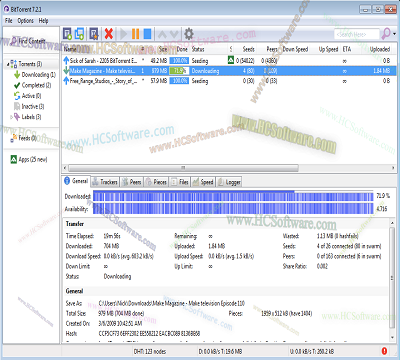Click Move Down Queue arrow icon
Screen dimensions: 400x360
[174, 34]
